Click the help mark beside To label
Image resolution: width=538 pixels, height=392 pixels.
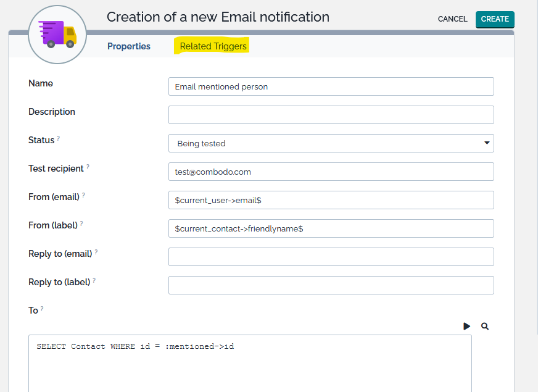(x=42, y=309)
